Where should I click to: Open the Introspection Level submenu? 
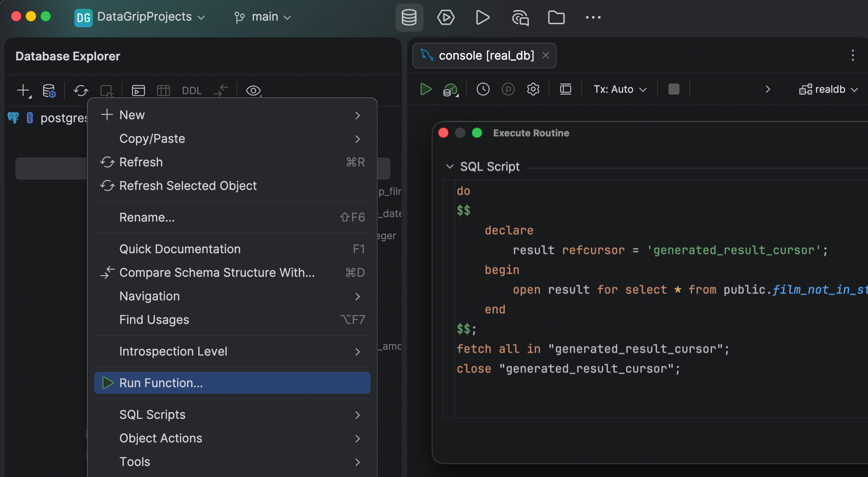pos(232,351)
